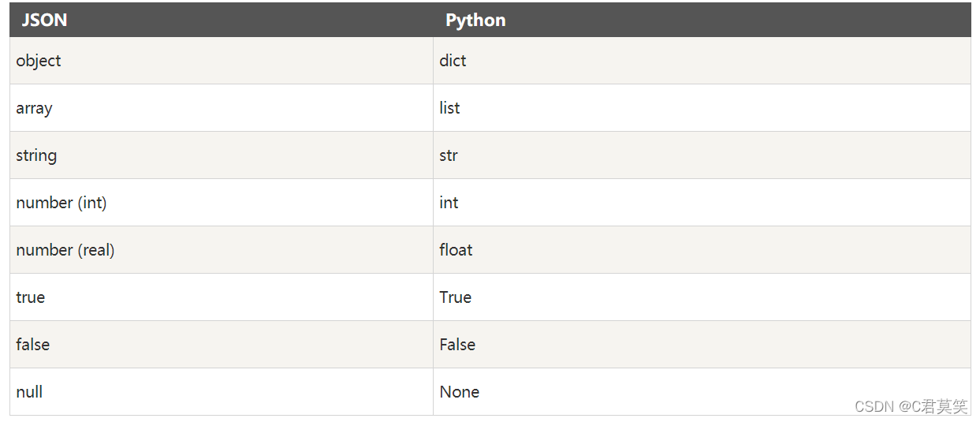This screenshot has height=422, width=980.
Task: Select the capitalized False cell
Action: click(x=702, y=345)
